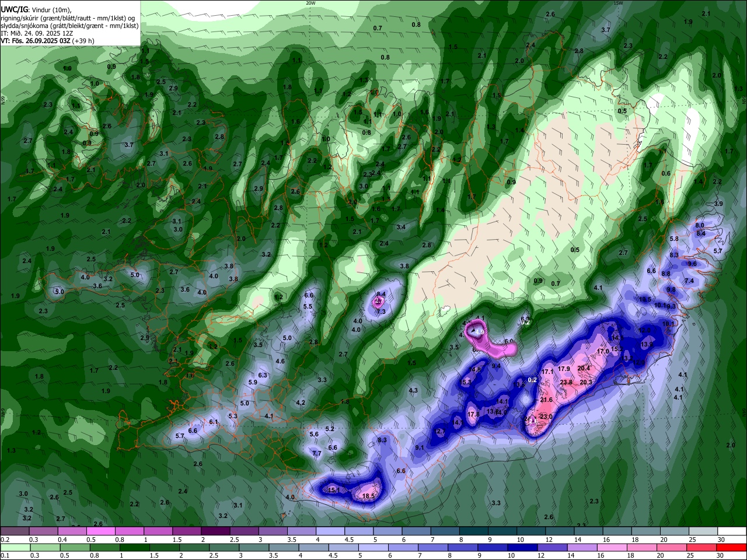The image size is (747, 560).
Task: Pick the navy blue 10 mm rain swatch
Action: point(522,547)
